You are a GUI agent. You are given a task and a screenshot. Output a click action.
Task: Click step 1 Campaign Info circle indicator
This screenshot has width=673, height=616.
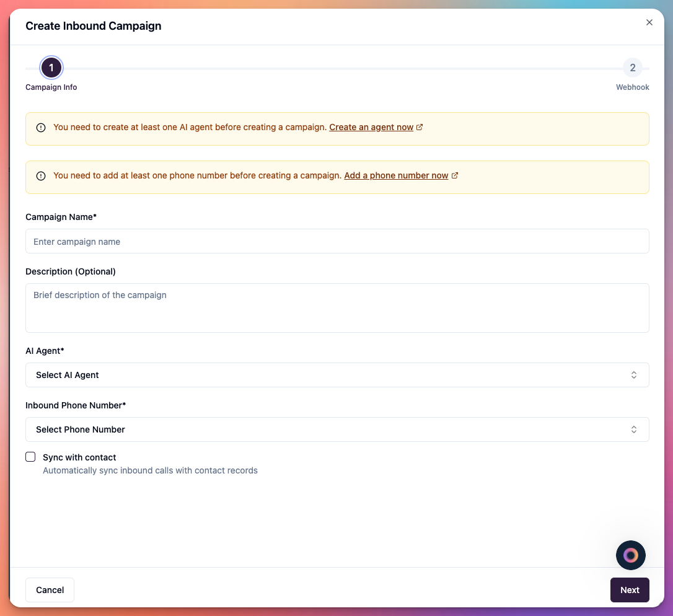click(x=51, y=68)
